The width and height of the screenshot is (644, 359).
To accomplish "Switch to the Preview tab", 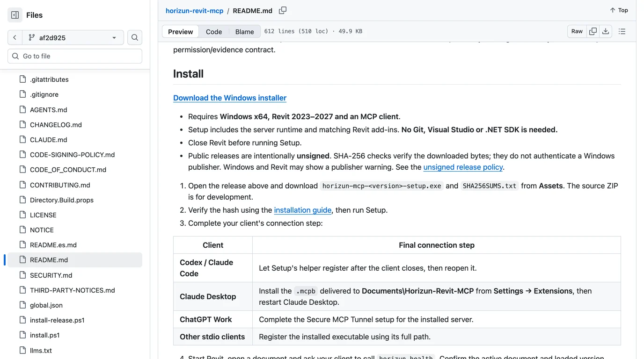I will click(180, 31).
